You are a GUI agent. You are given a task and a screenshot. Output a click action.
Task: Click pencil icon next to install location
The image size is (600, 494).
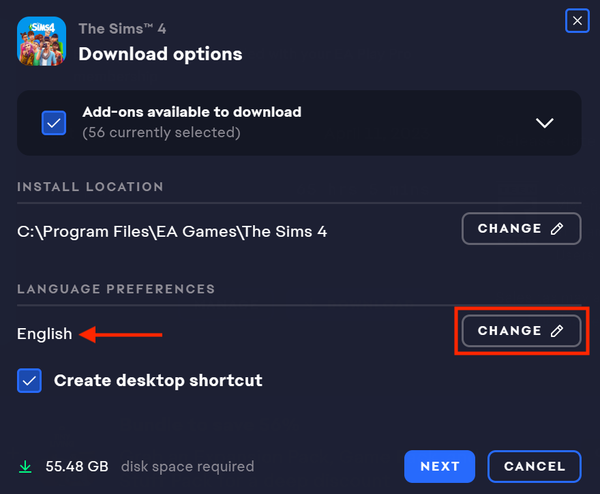(558, 228)
